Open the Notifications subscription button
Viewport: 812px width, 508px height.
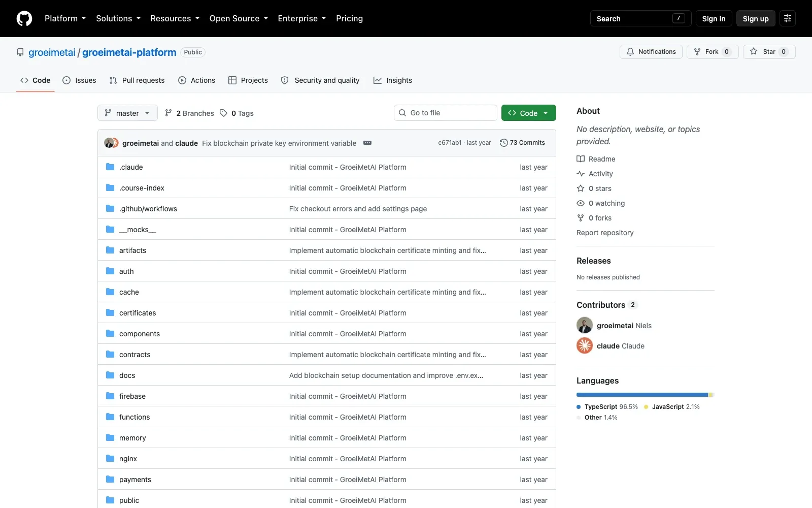click(x=651, y=52)
